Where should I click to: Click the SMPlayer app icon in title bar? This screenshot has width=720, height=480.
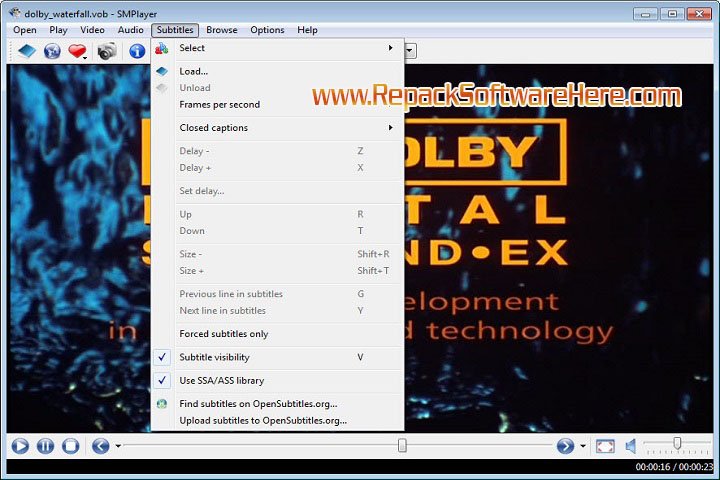tap(15, 13)
